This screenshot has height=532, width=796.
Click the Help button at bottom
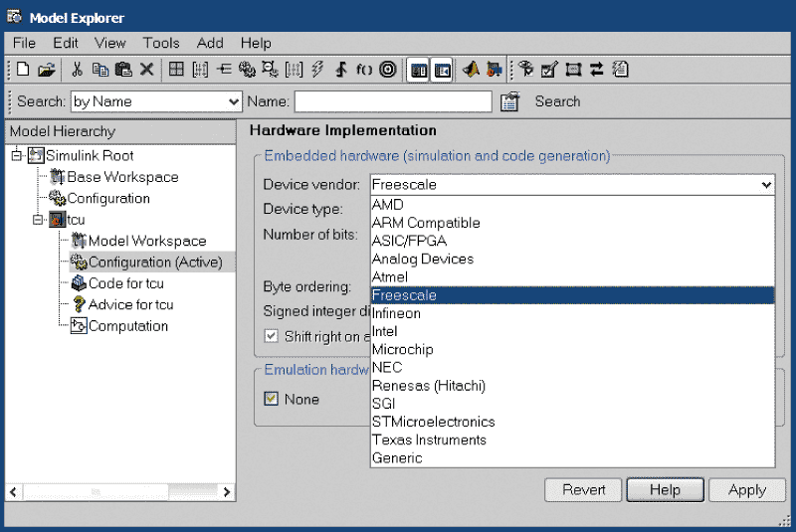(x=665, y=490)
